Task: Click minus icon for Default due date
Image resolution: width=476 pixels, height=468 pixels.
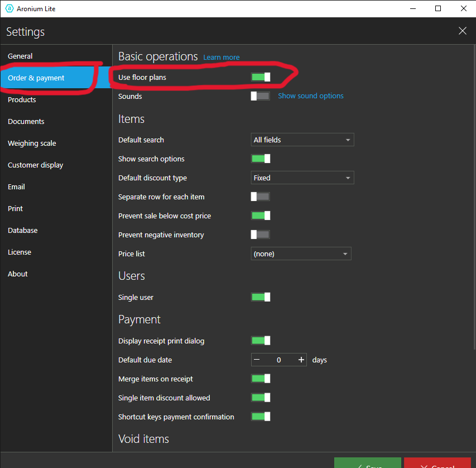Action: [257, 360]
